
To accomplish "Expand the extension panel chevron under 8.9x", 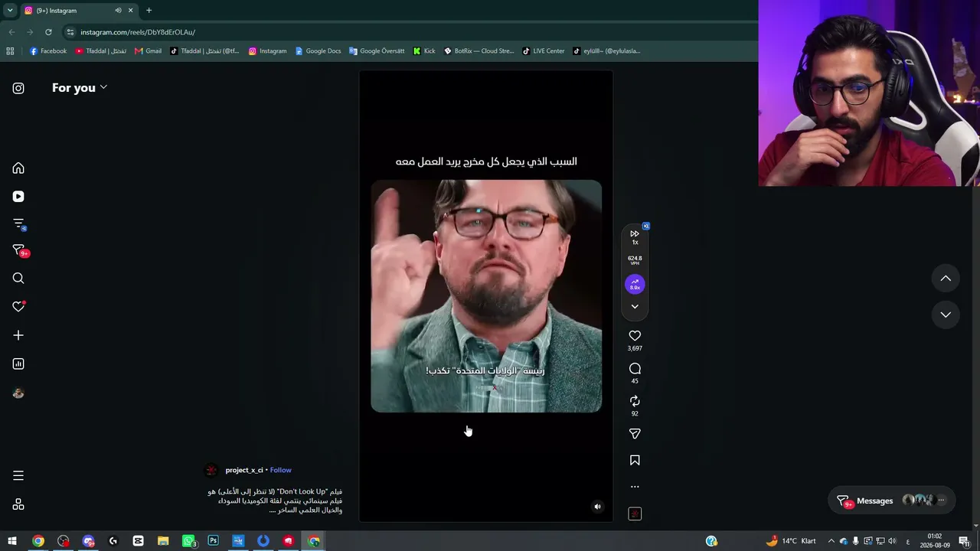I will point(635,307).
